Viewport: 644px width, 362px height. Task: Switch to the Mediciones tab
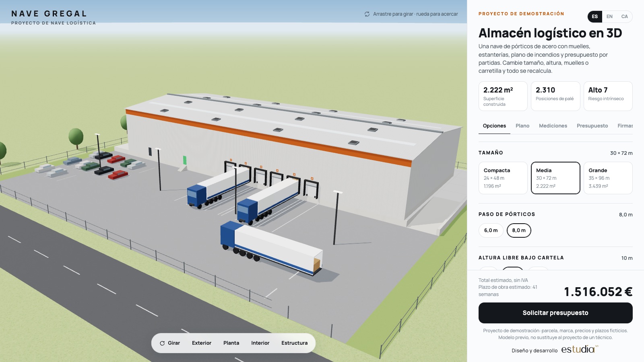[x=553, y=126]
